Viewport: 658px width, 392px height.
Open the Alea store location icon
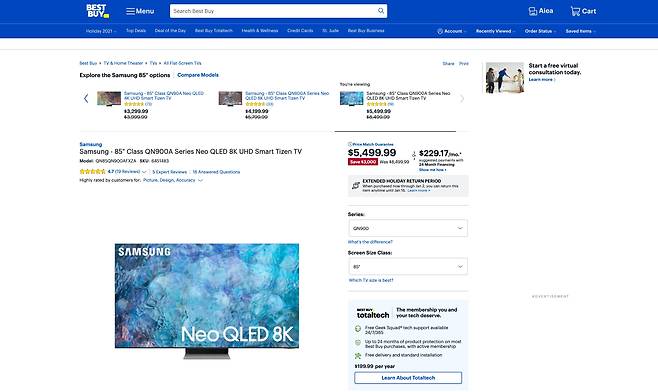point(533,11)
